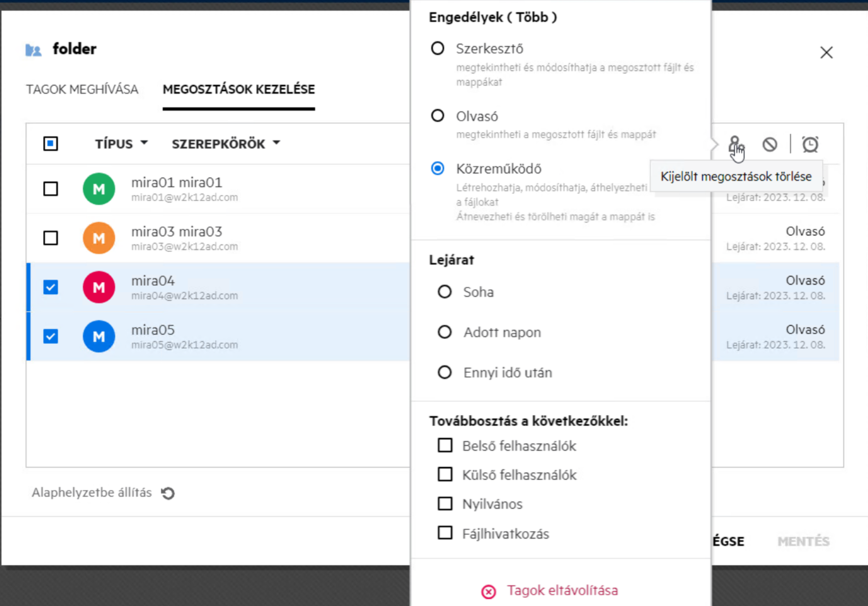Click mira03's orange avatar icon
This screenshot has width=868, height=606.
tap(99, 238)
